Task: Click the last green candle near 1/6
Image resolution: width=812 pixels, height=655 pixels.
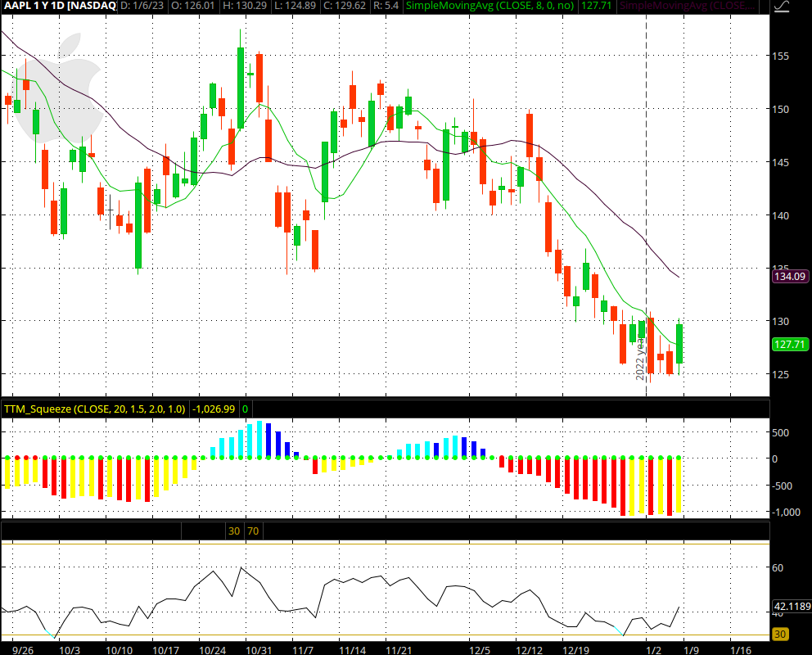Action: pos(679,344)
